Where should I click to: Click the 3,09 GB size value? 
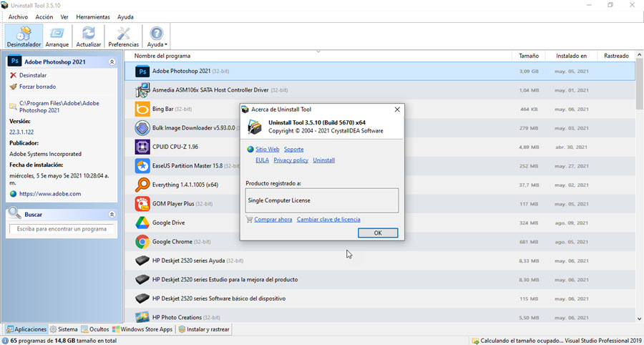click(x=529, y=72)
